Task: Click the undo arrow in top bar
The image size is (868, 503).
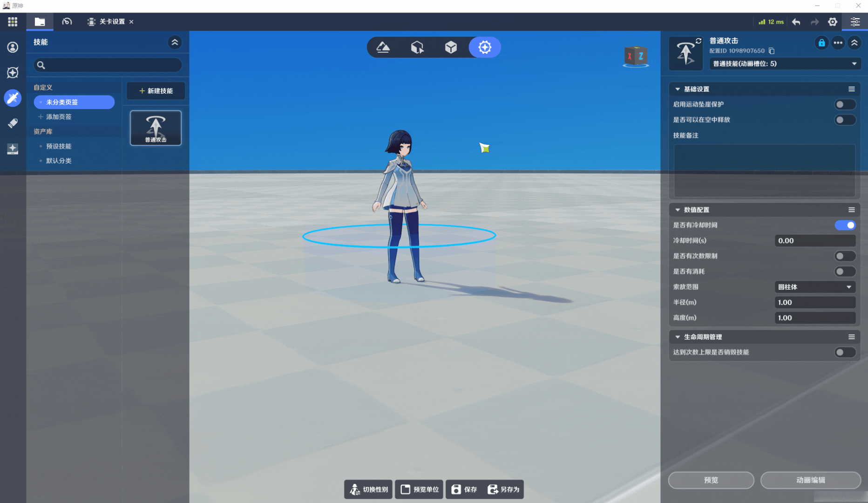Action: pyautogui.click(x=796, y=22)
